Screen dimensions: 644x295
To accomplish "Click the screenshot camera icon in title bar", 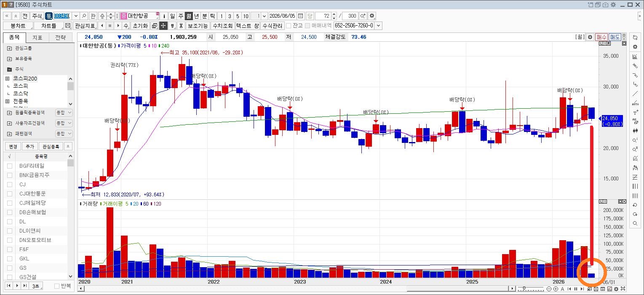I will click(605, 5).
